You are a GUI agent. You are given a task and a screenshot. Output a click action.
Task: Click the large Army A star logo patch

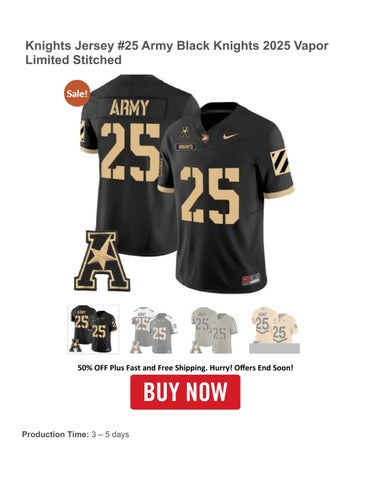pyautogui.click(x=102, y=260)
